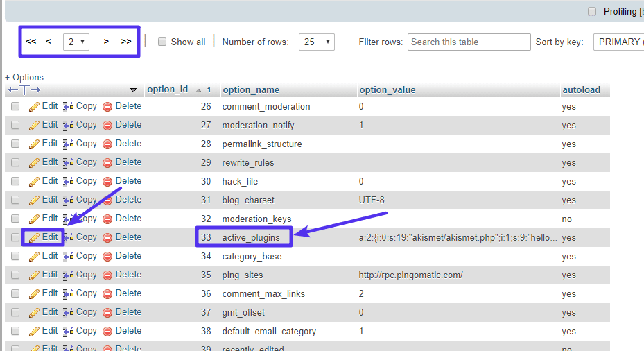Screen dimensions: 644x351
Task: Click red Delete icon for ping_sites row
Action: click(x=107, y=275)
